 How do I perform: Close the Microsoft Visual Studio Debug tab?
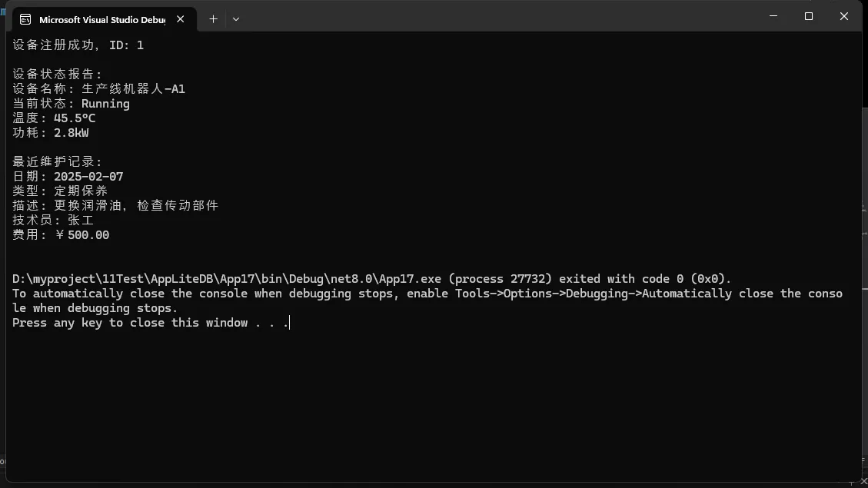(181, 18)
